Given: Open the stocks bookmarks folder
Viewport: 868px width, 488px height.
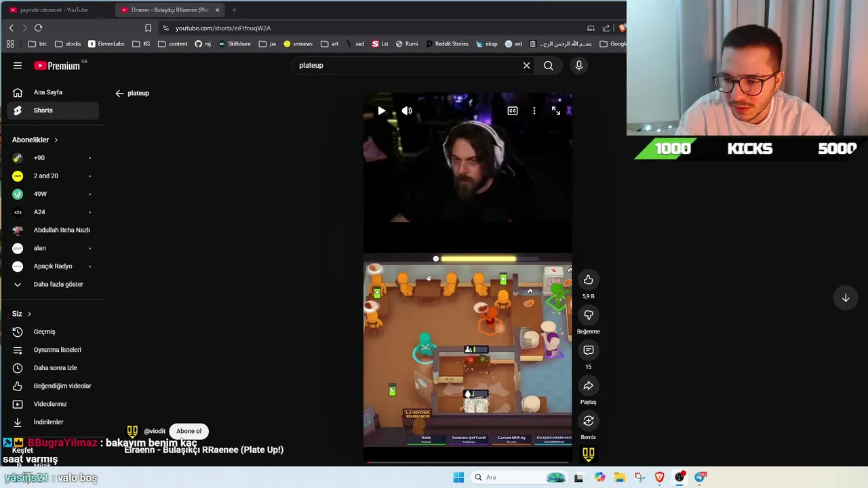Looking at the screenshot, I should (68, 44).
